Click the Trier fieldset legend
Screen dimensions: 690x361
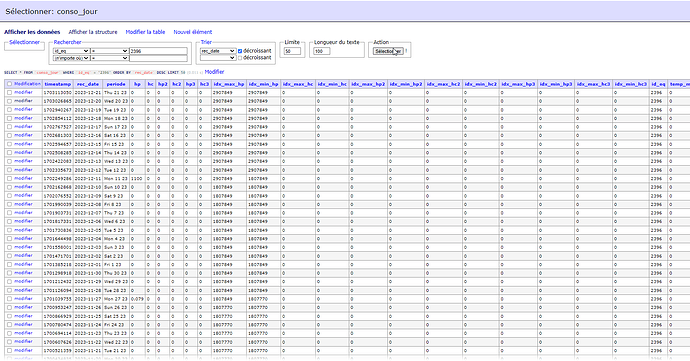coord(206,42)
